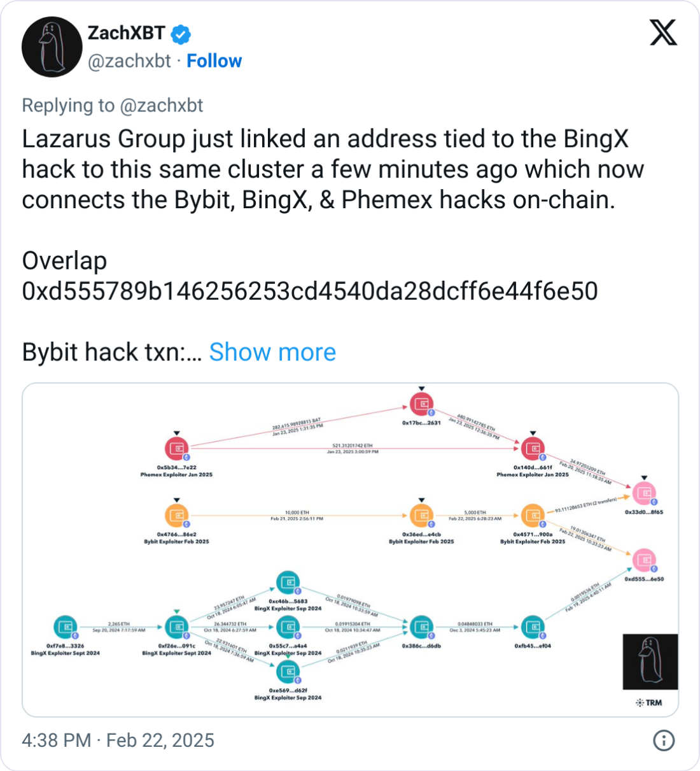Click the 0xfb45...ef04 teal wallet node
700x771 pixels.
[533, 627]
